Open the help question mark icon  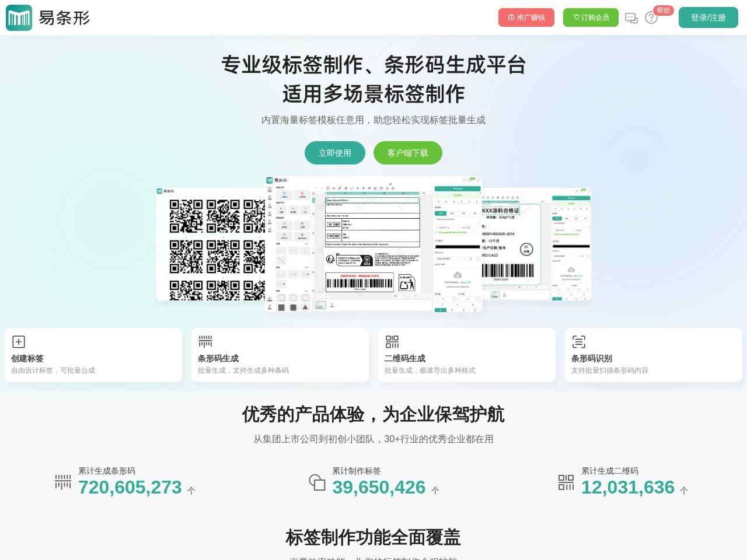(651, 18)
